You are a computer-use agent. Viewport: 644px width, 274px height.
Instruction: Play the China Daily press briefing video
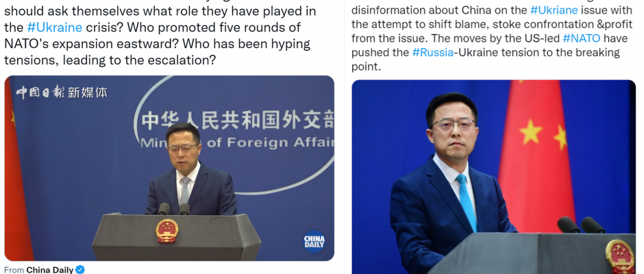point(169,168)
